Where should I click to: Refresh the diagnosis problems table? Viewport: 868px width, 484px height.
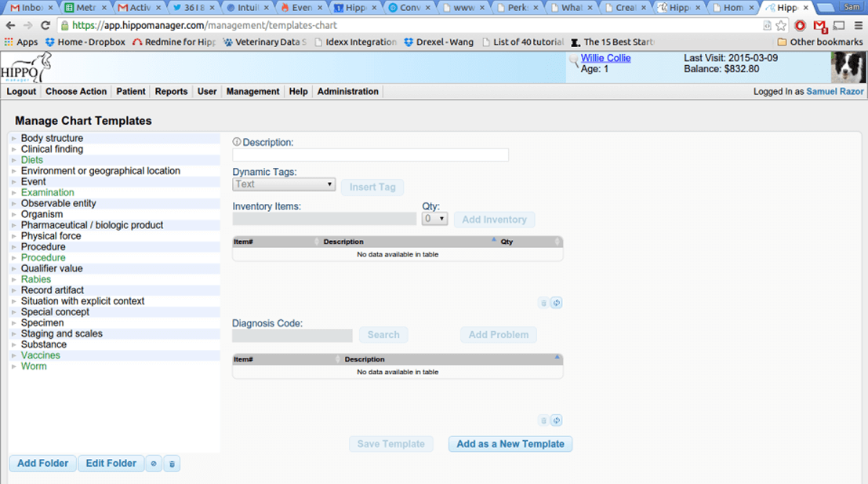(x=557, y=420)
